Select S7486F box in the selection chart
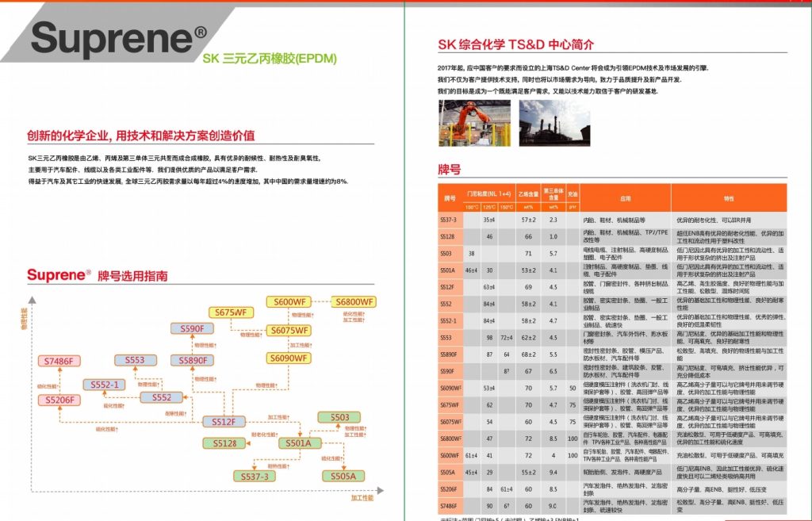This screenshot has width=812, height=521. [59, 361]
